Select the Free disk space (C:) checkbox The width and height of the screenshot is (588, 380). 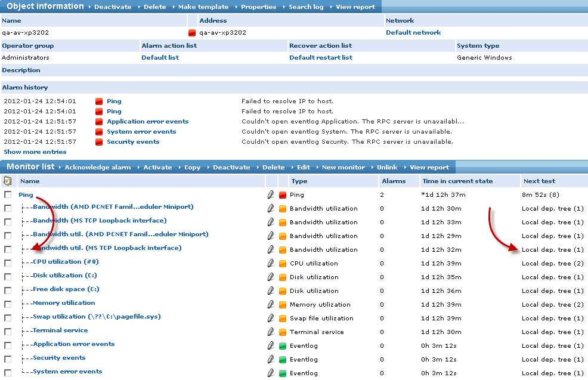pos(8,291)
